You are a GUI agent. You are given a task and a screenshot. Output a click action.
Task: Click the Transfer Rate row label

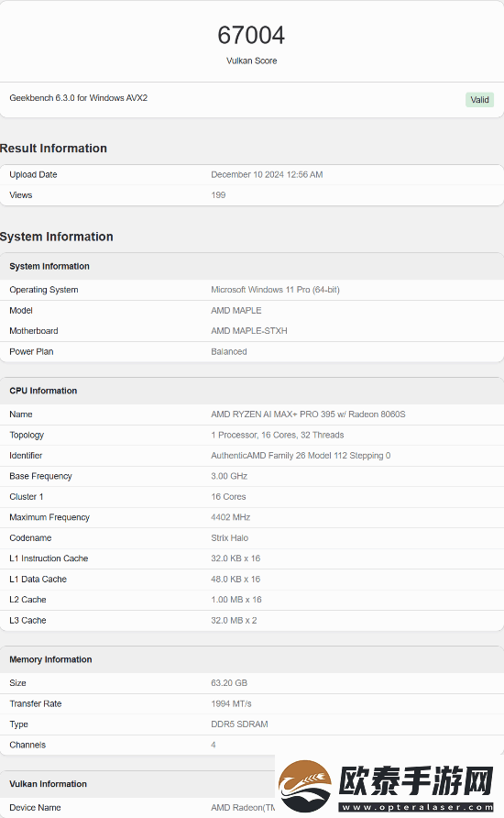click(36, 703)
